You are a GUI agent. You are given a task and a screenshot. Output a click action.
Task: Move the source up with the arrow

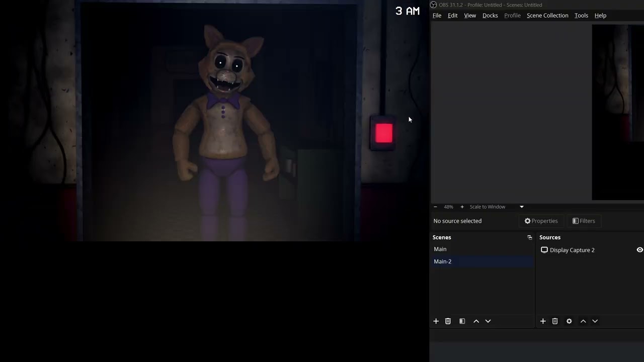(583, 321)
